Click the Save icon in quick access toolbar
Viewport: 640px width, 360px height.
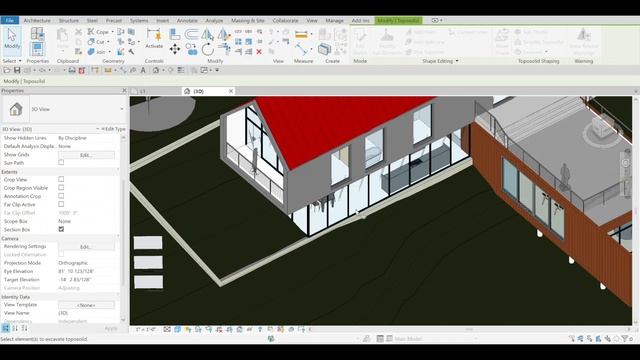(x=17, y=70)
